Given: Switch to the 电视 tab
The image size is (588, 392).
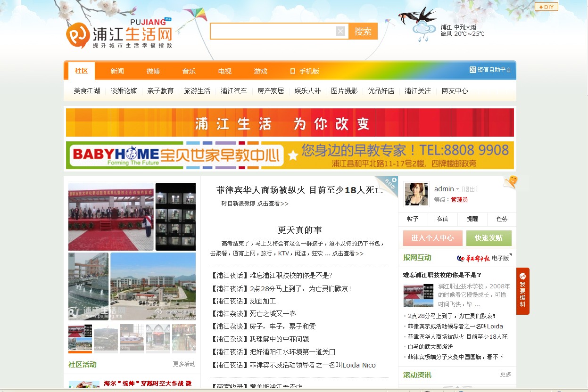Looking at the screenshot, I should point(225,71).
